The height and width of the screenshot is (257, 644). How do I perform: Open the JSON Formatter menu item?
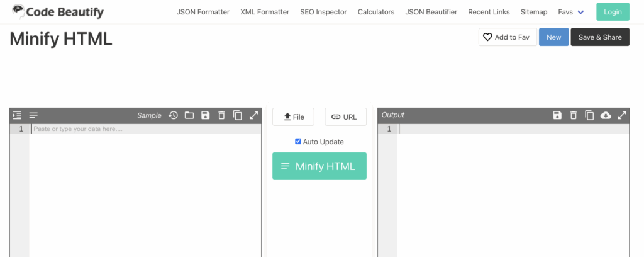pos(203,12)
